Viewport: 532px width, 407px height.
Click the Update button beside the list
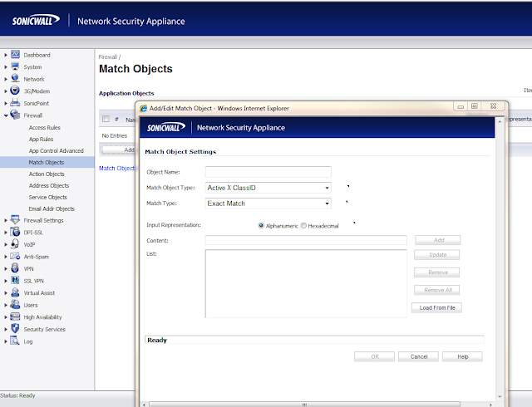point(437,254)
